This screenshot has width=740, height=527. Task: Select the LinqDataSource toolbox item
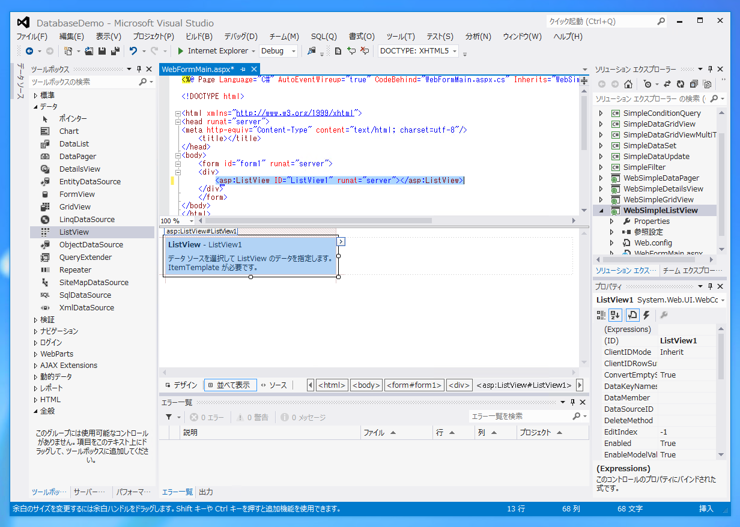(87, 219)
